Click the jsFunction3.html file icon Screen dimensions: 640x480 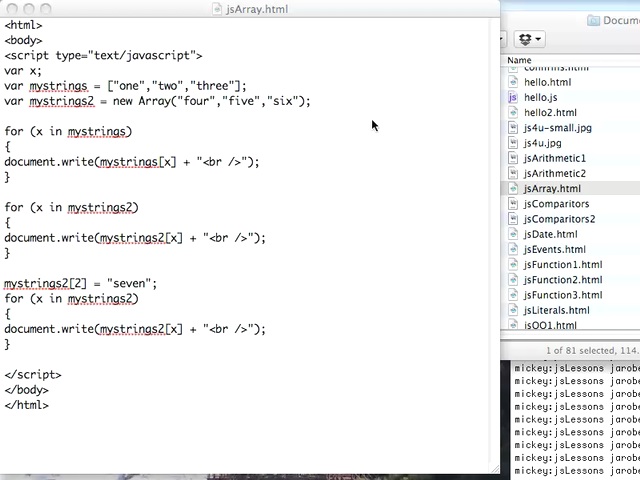pyautogui.click(x=513, y=295)
